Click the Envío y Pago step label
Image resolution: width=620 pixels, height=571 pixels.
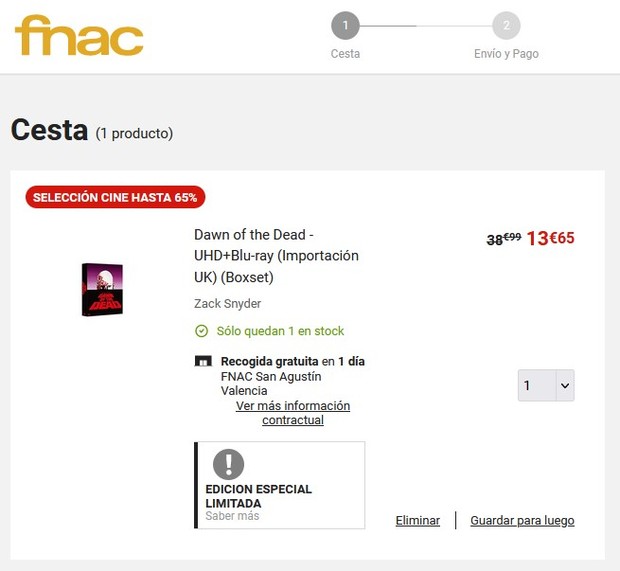[x=506, y=54]
